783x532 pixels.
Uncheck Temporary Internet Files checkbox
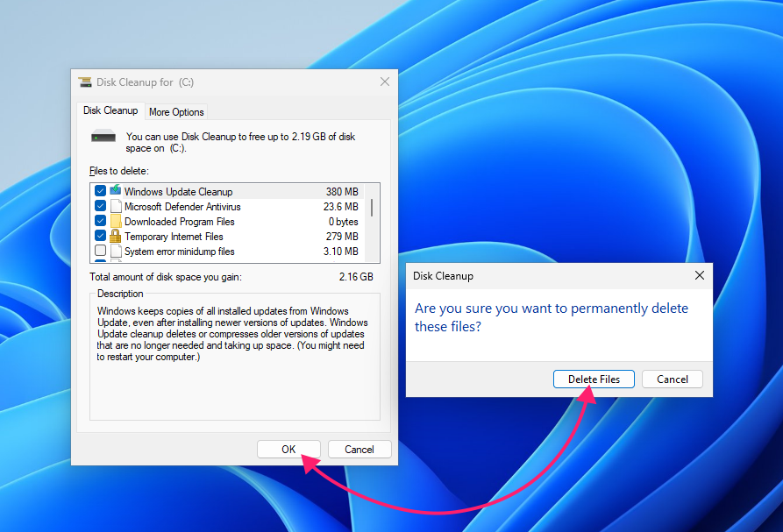[100, 236]
